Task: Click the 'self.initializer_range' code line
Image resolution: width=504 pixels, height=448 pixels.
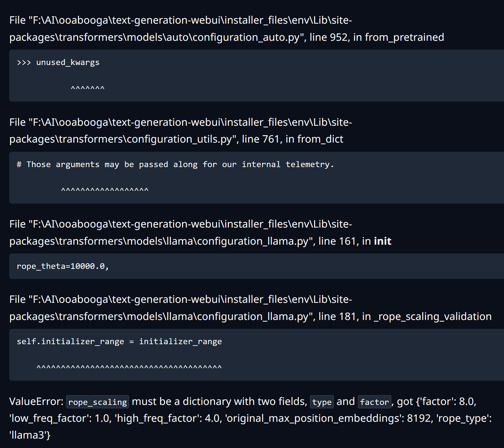Action: point(119,342)
